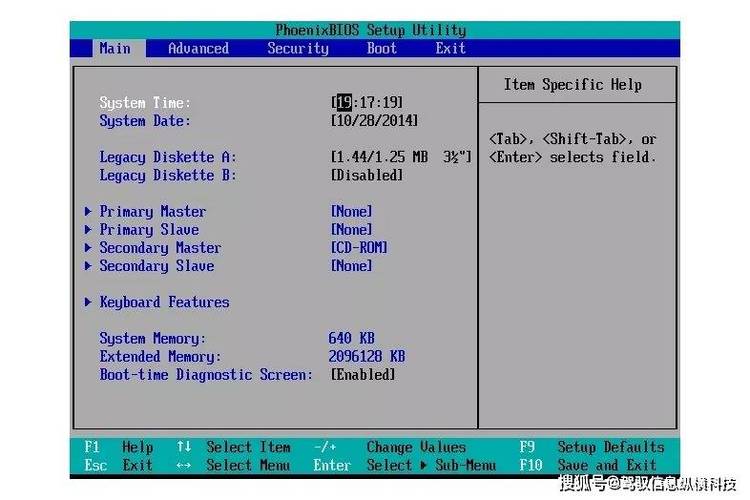Toggle Legacy Diskette B Disabled value
750x500 pixels.
[x=367, y=175]
